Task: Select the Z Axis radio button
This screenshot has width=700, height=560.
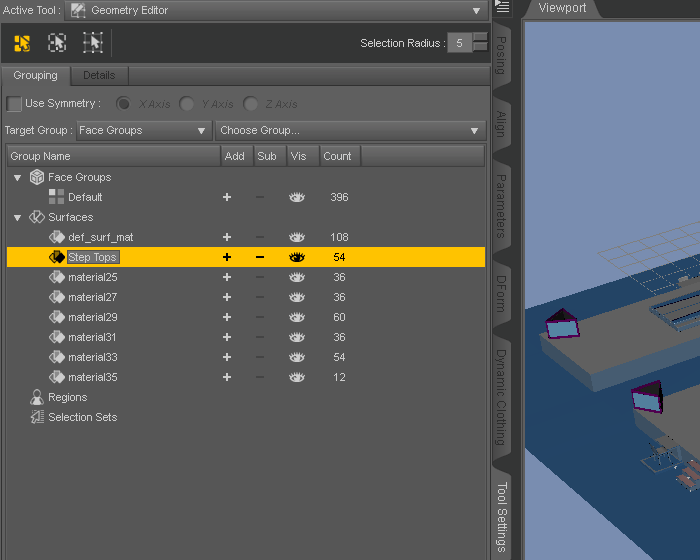Action: (x=250, y=104)
